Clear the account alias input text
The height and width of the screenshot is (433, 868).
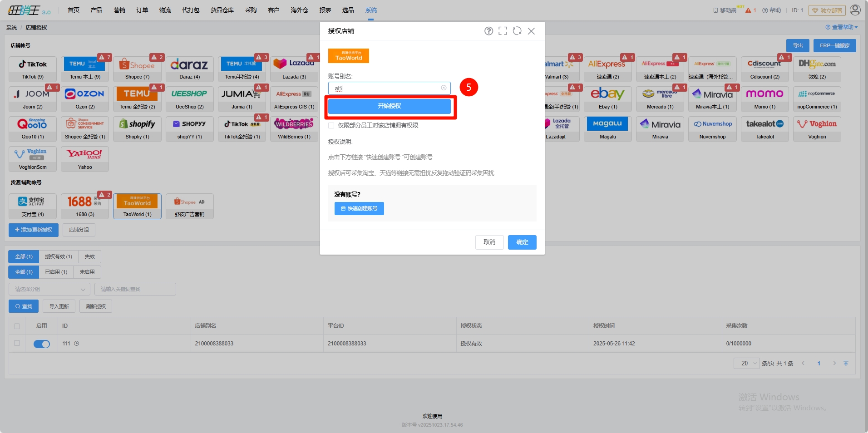click(444, 88)
